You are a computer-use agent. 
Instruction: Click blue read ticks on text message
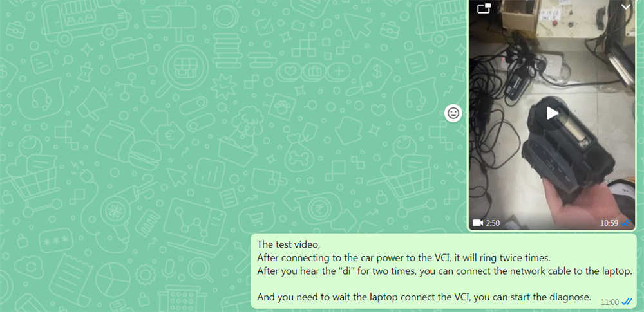(x=627, y=302)
